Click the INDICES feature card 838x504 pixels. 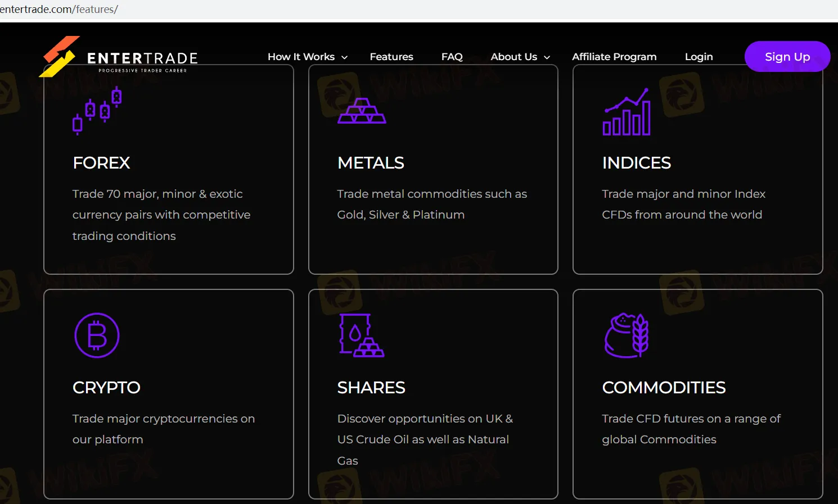(x=697, y=169)
